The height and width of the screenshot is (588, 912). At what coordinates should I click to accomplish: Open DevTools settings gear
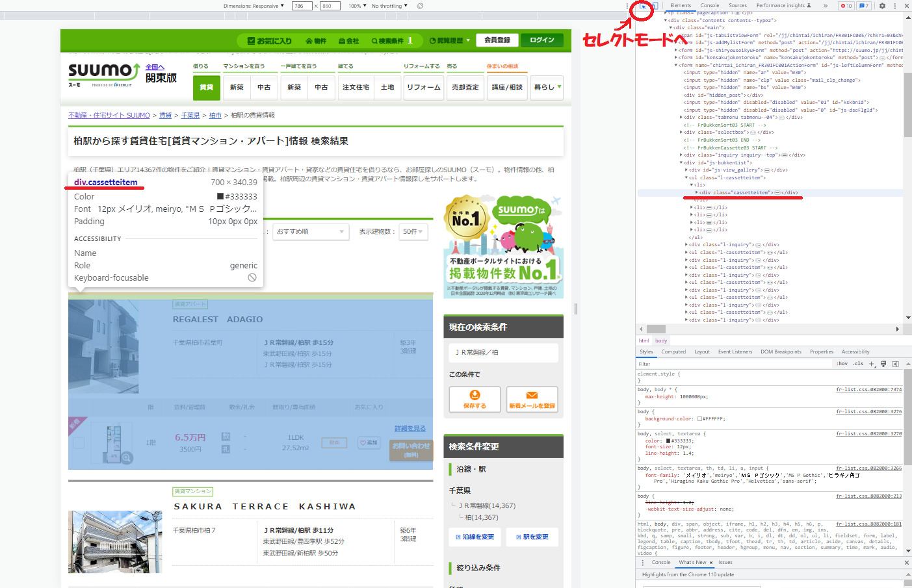pyautogui.click(x=883, y=6)
